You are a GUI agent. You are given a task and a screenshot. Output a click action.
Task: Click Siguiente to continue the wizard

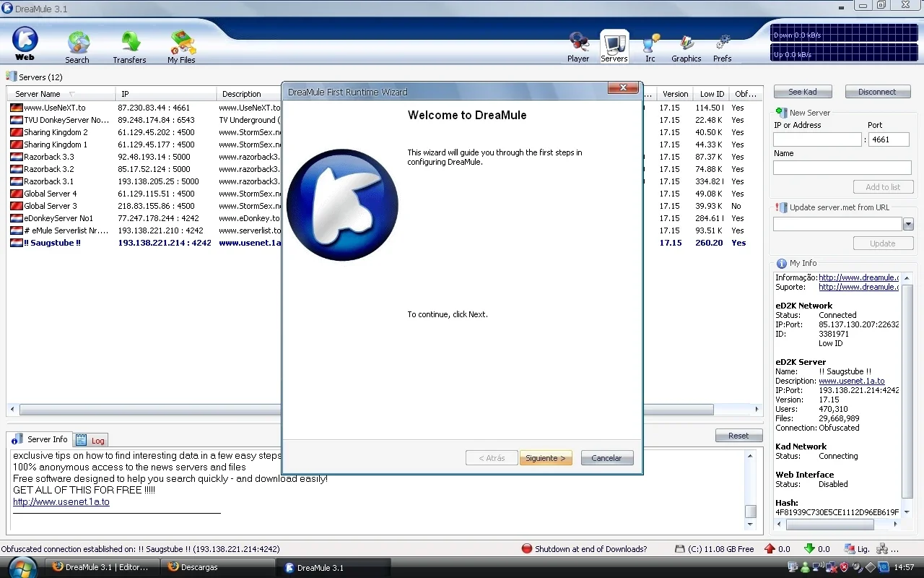(546, 458)
